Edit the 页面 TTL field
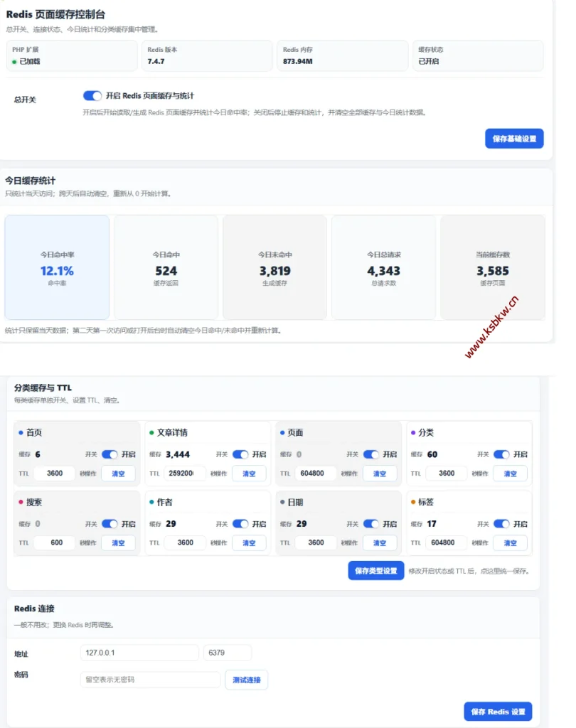 click(316, 473)
